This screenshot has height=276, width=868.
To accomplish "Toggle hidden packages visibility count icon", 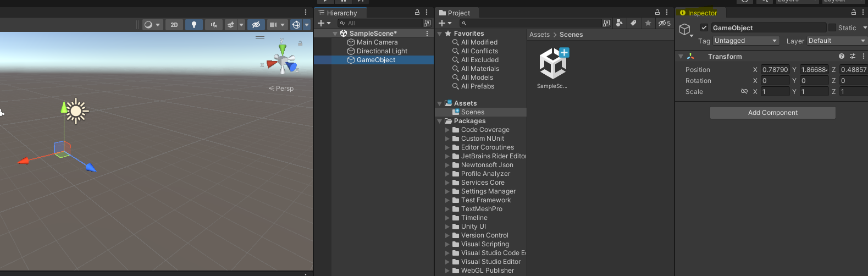I will (x=665, y=23).
